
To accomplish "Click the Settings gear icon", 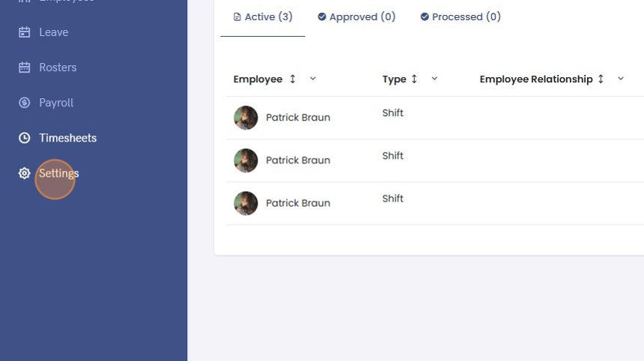I will [25, 173].
